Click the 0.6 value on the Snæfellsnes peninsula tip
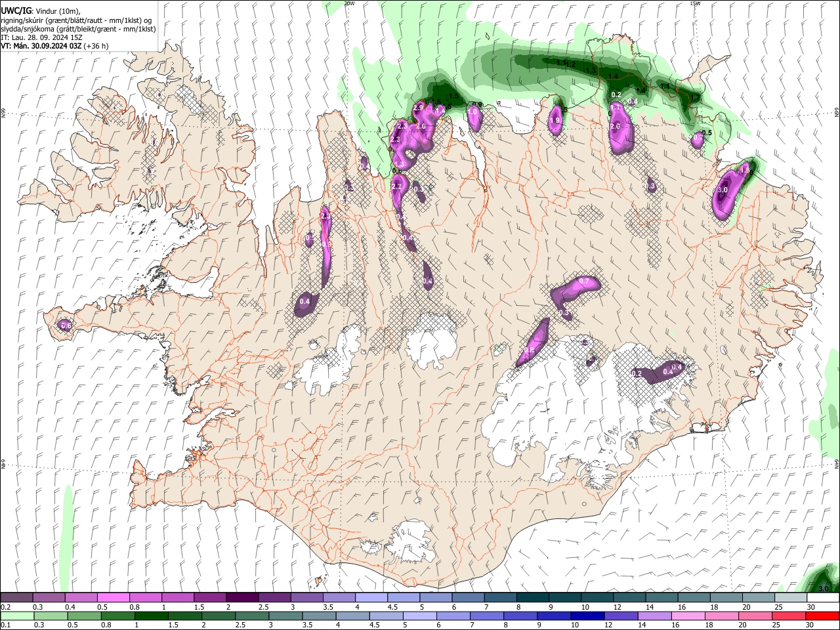840x630 pixels. [x=66, y=325]
